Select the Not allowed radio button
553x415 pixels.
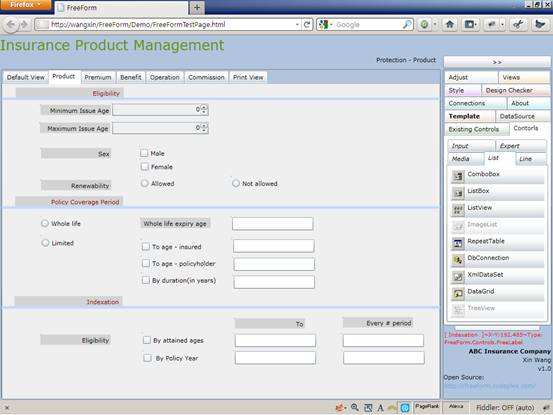pyautogui.click(x=236, y=183)
